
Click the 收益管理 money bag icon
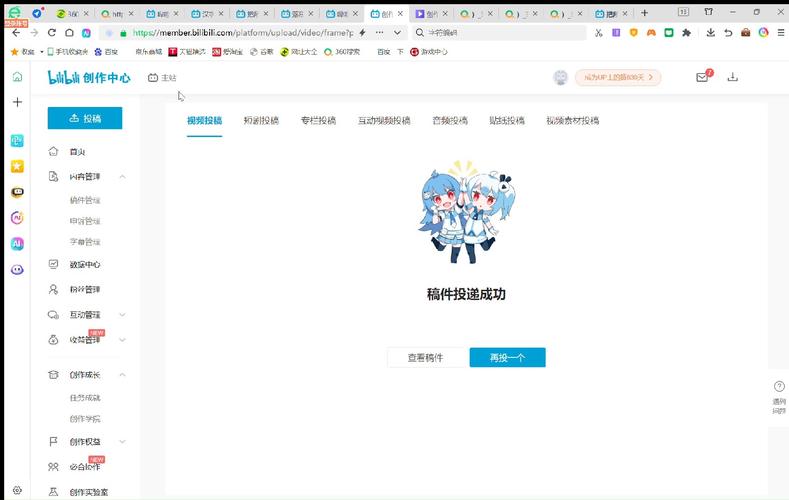pyautogui.click(x=53, y=340)
